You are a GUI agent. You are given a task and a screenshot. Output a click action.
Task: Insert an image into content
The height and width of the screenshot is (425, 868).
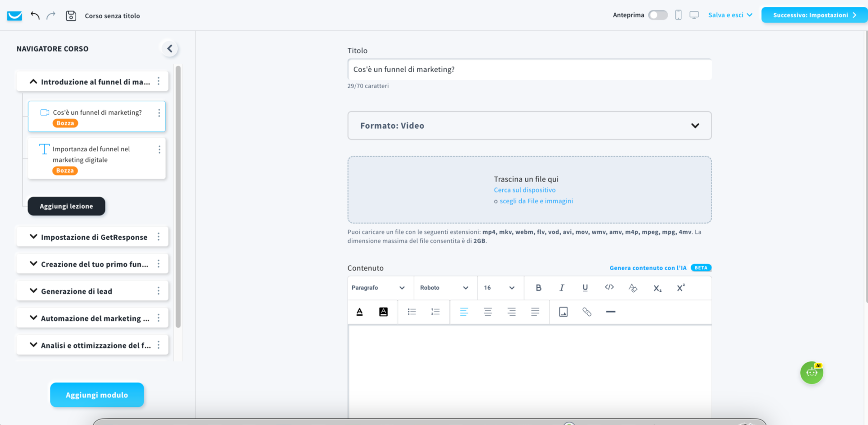pos(563,312)
